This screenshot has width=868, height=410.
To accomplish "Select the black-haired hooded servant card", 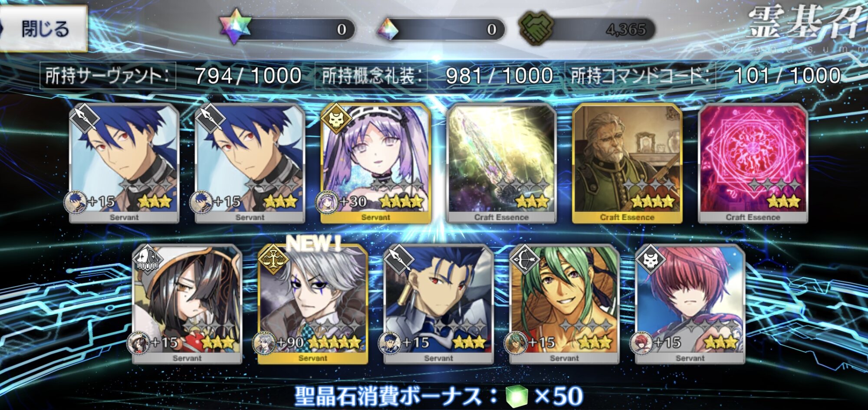I will point(187,304).
